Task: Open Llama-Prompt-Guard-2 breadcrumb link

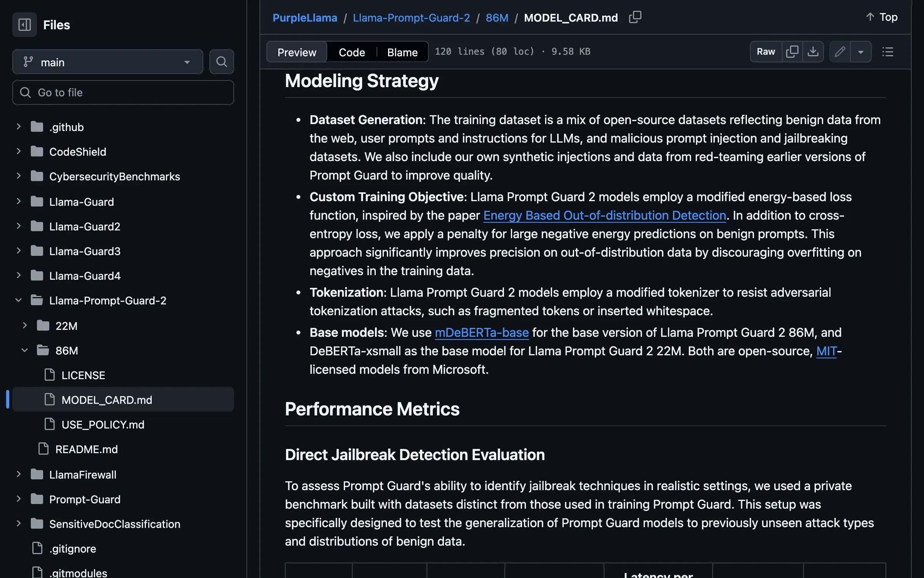Action: [x=411, y=18]
